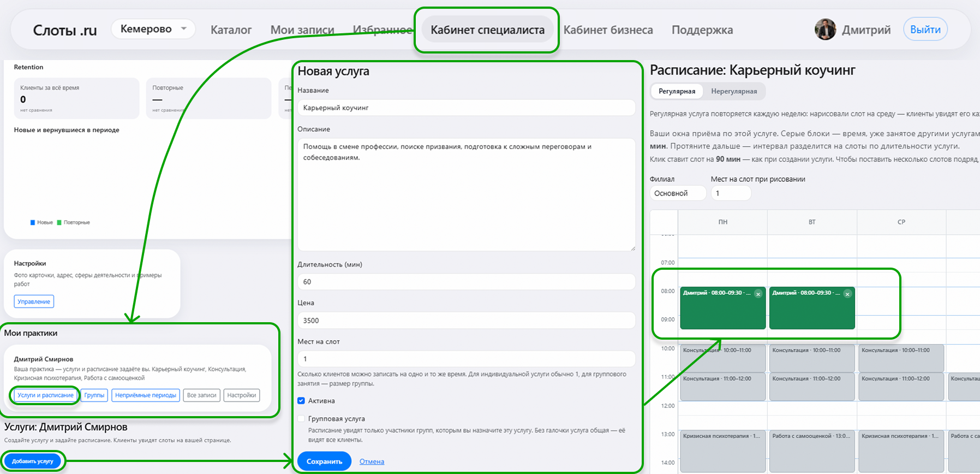Click the Отмена link
Image resolution: width=980 pixels, height=474 pixels.
click(x=372, y=461)
